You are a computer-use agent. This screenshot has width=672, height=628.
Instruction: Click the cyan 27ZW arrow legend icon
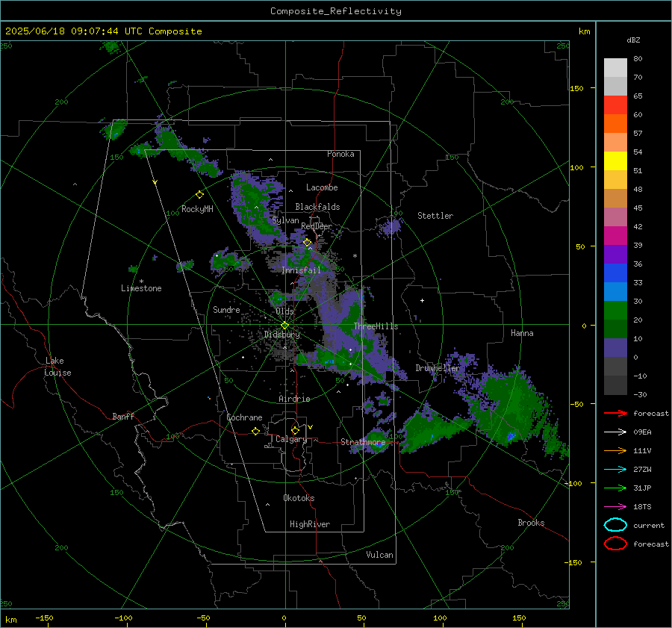click(x=615, y=470)
